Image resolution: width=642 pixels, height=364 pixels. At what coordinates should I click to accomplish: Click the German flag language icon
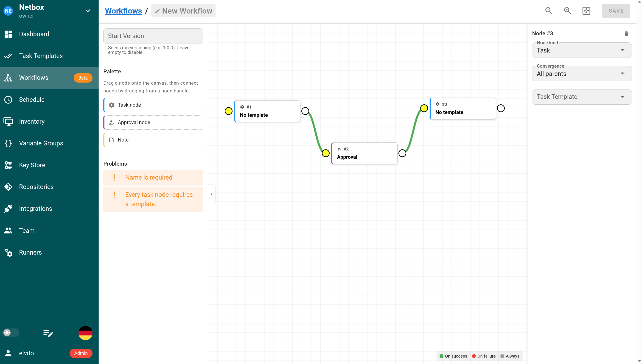coord(85,333)
